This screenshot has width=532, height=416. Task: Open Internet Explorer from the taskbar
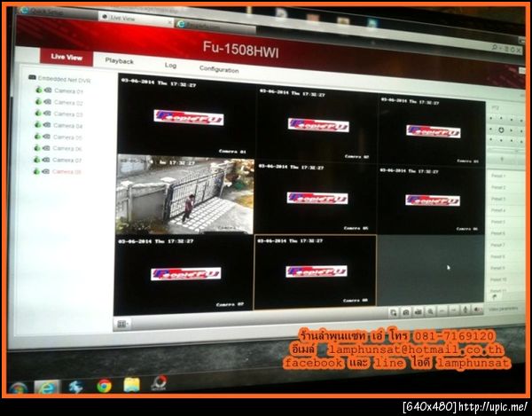pos(48,388)
